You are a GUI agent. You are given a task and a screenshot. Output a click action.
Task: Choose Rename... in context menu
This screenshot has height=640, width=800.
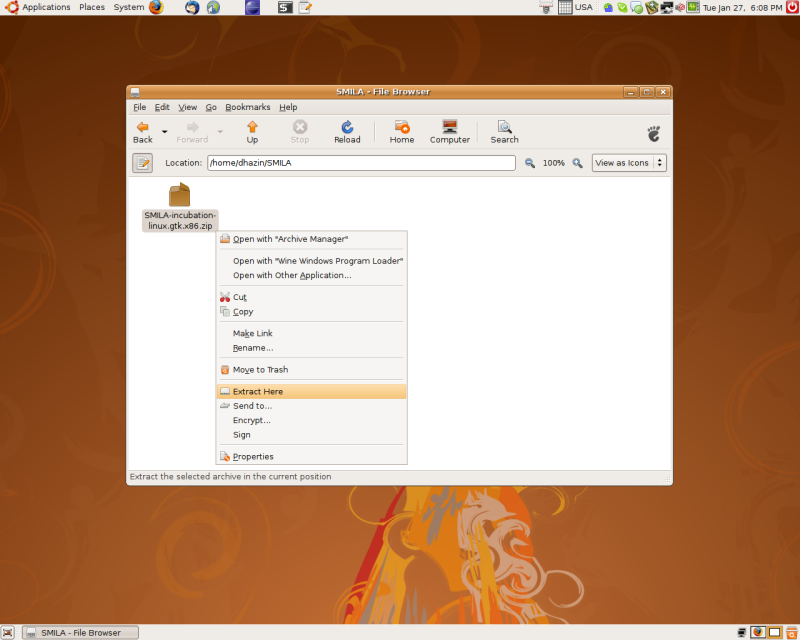coord(311,348)
